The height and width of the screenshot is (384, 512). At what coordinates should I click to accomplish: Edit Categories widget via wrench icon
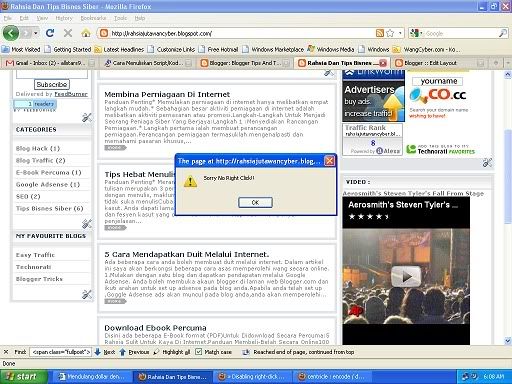87,224
